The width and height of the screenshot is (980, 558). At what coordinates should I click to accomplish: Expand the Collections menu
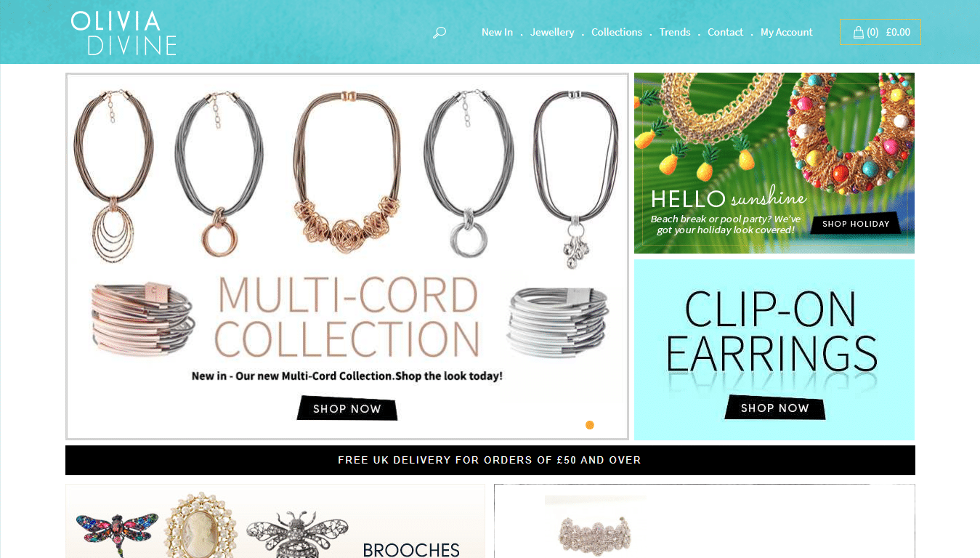[x=617, y=32]
